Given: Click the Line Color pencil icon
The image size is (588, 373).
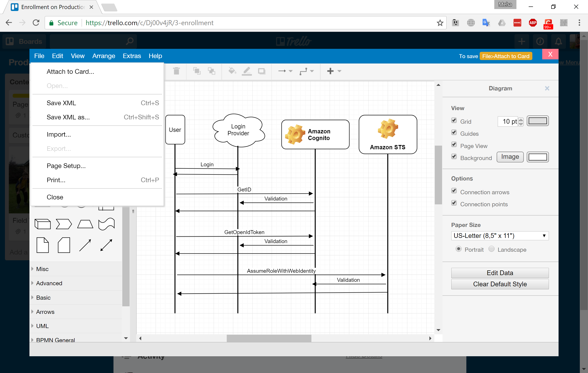Looking at the screenshot, I should (247, 71).
